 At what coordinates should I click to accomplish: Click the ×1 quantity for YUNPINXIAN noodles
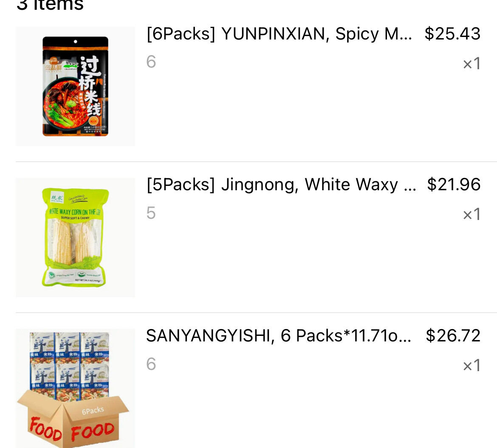[472, 64]
